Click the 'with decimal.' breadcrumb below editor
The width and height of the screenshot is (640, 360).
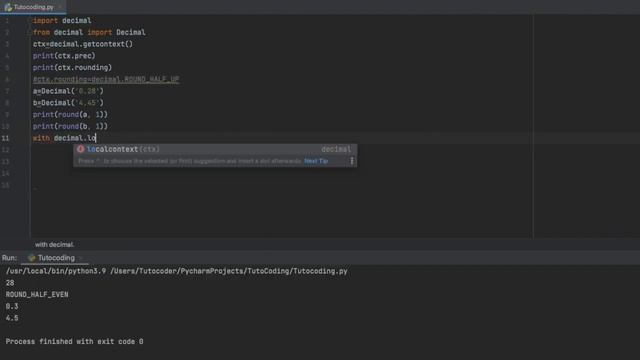[54, 244]
